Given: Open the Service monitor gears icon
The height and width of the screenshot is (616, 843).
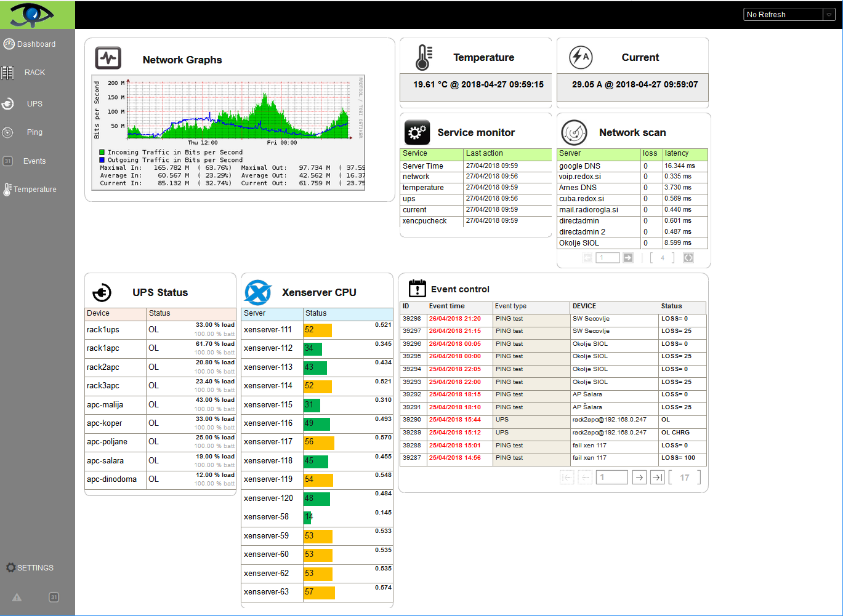Looking at the screenshot, I should [x=417, y=132].
